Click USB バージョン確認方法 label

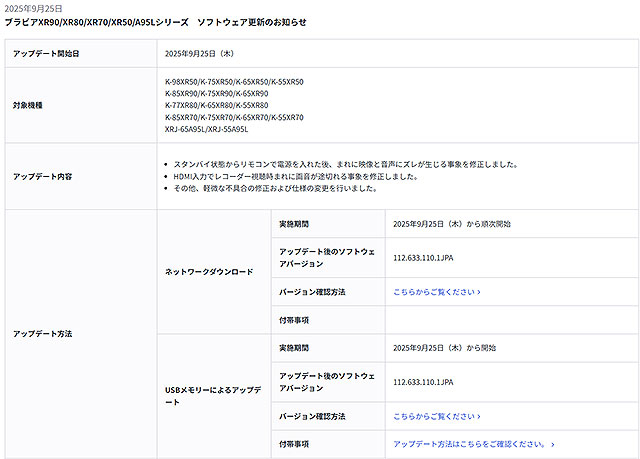[x=312, y=417]
